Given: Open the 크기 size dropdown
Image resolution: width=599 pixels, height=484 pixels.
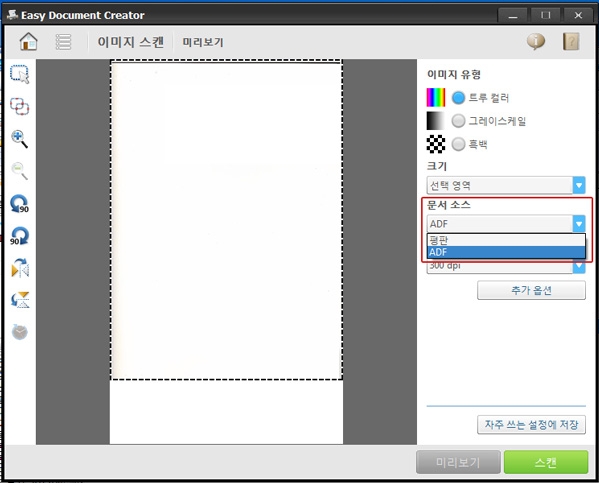Looking at the screenshot, I should [506, 185].
